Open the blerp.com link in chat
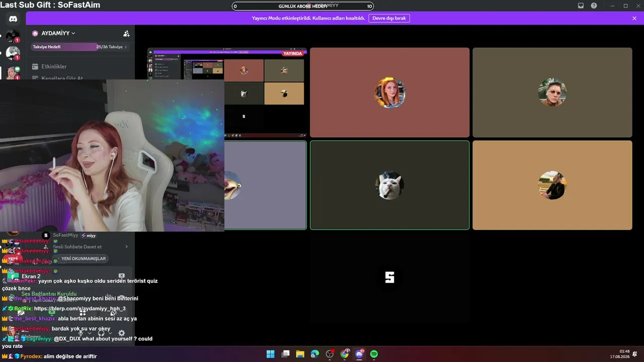 coord(80,309)
